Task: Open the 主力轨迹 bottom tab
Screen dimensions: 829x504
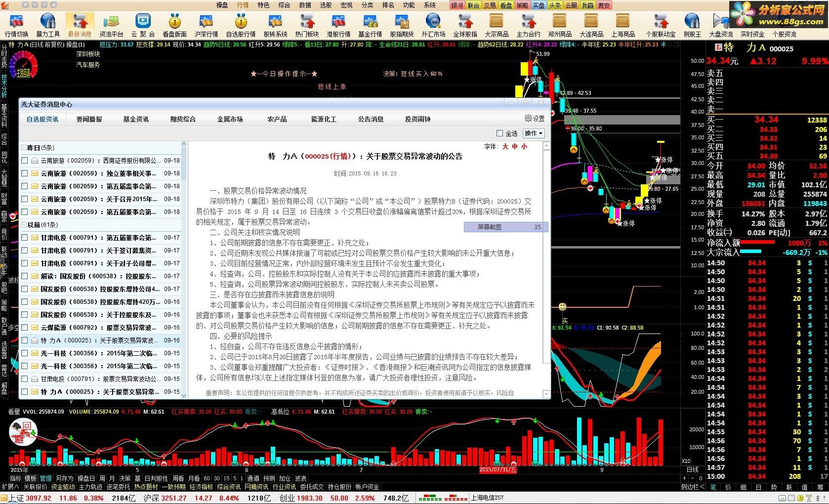Action: (91, 487)
